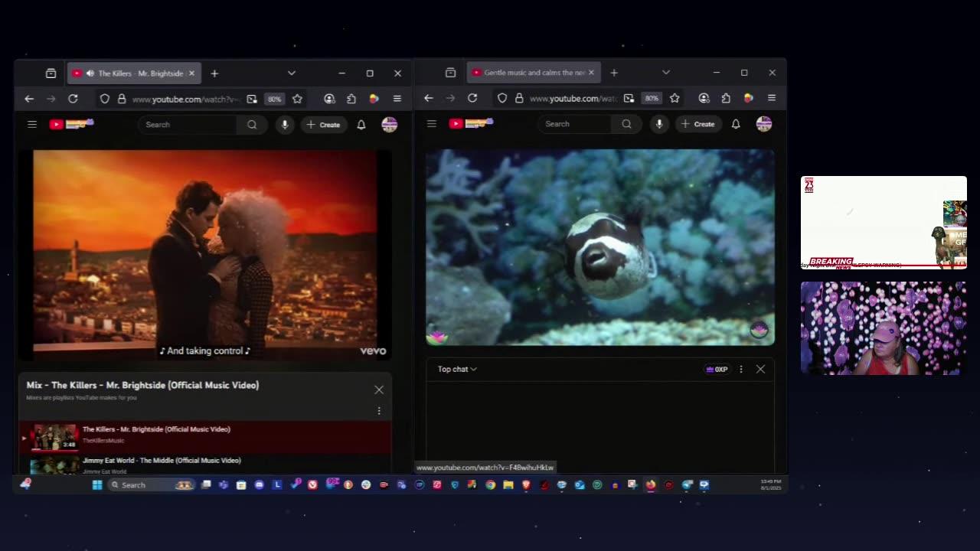
Task: Toggle picture-in-picture icon in the right address bar
Action: click(x=629, y=98)
